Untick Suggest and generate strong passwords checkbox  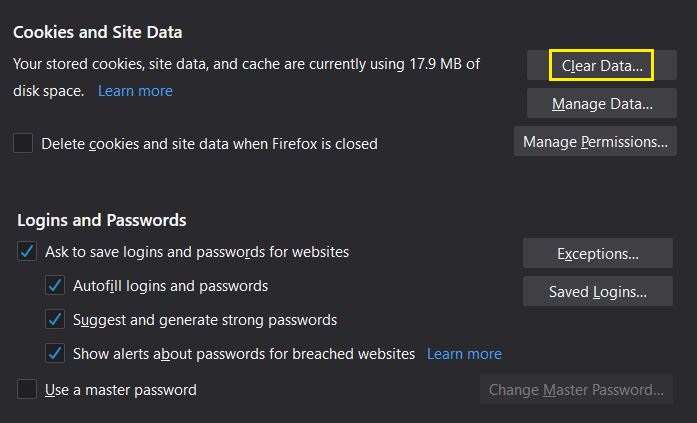55,319
